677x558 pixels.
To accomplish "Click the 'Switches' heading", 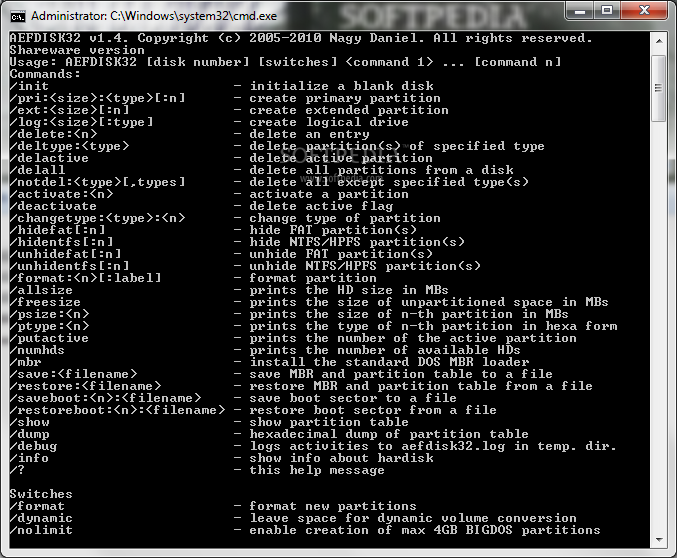I will (x=41, y=494).
